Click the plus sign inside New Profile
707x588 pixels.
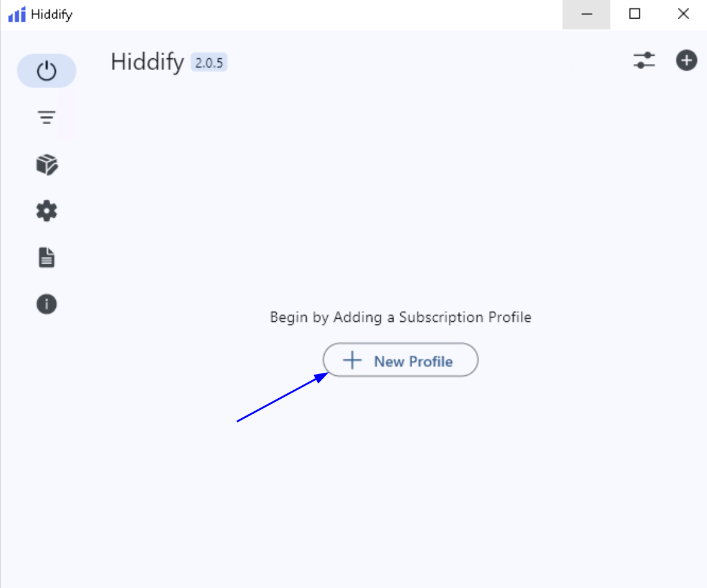(x=353, y=360)
